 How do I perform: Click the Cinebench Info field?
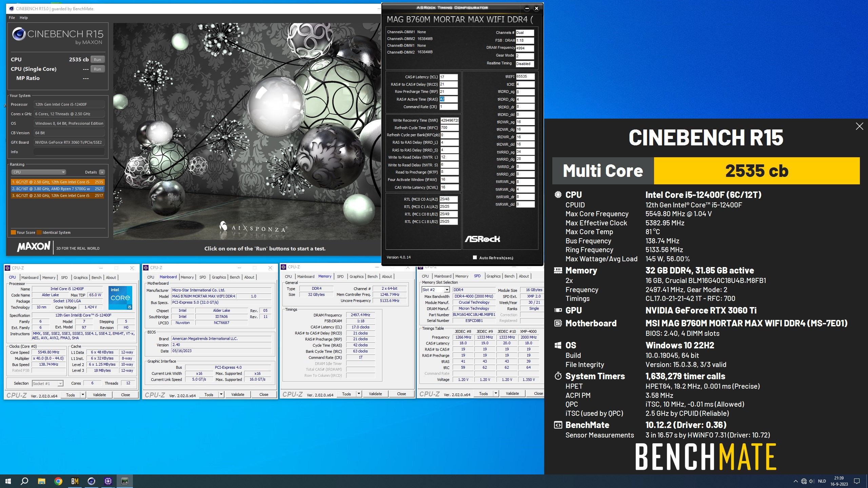coord(69,152)
